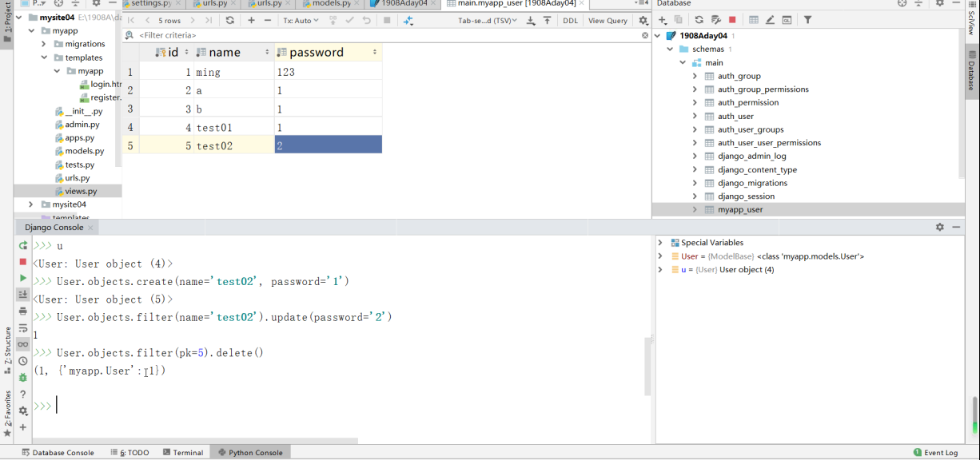Click the dump data download icon
The height and width of the screenshot is (460, 980).
point(531,21)
